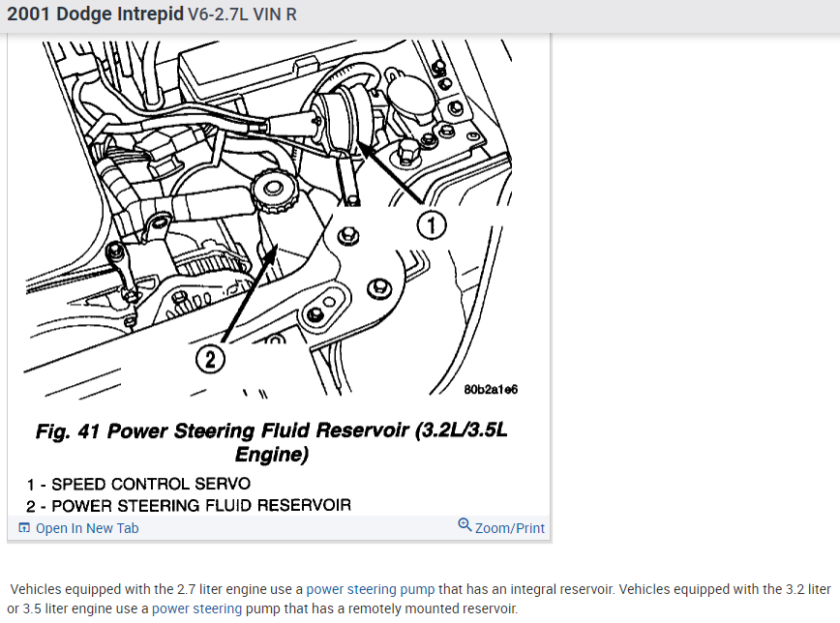
Task: Follow the 'power steering' link in second line
Action: tap(196, 608)
